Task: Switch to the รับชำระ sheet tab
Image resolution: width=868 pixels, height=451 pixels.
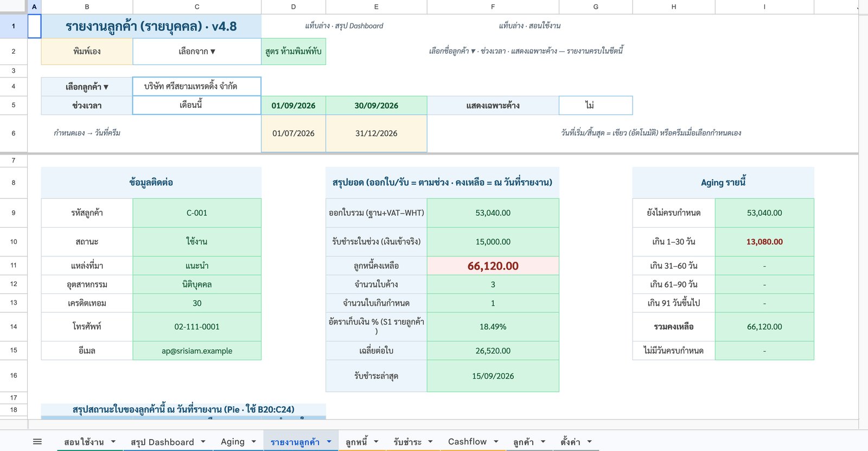Action: tap(407, 442)
